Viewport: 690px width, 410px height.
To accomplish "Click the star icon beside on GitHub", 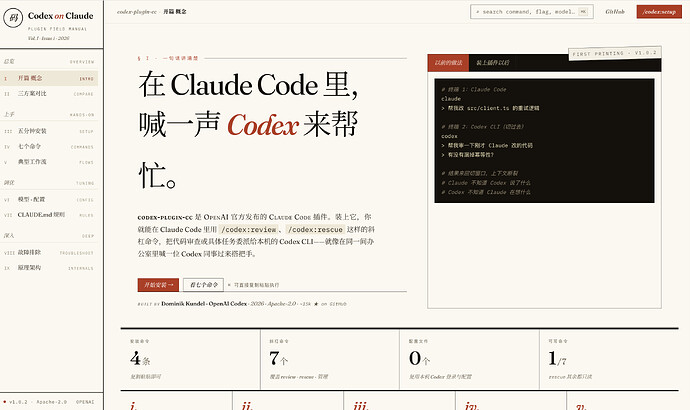I will pyautogui.click(x=316, y=304).
